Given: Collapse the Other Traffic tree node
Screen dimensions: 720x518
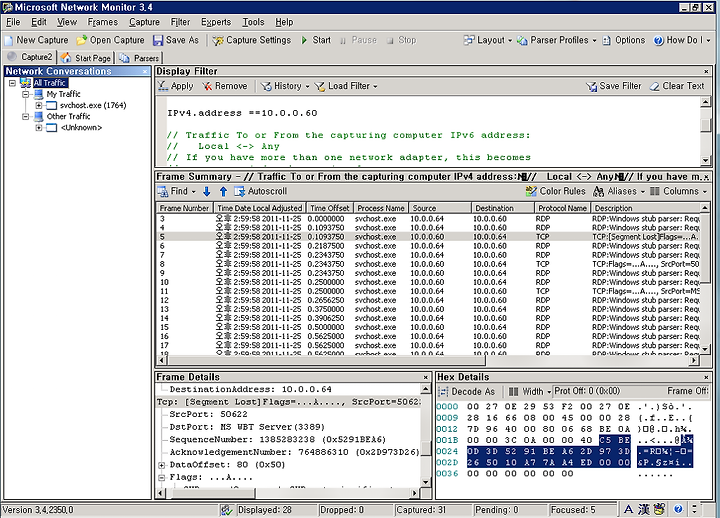Looking at the screenshot, I should click(25, 117).
